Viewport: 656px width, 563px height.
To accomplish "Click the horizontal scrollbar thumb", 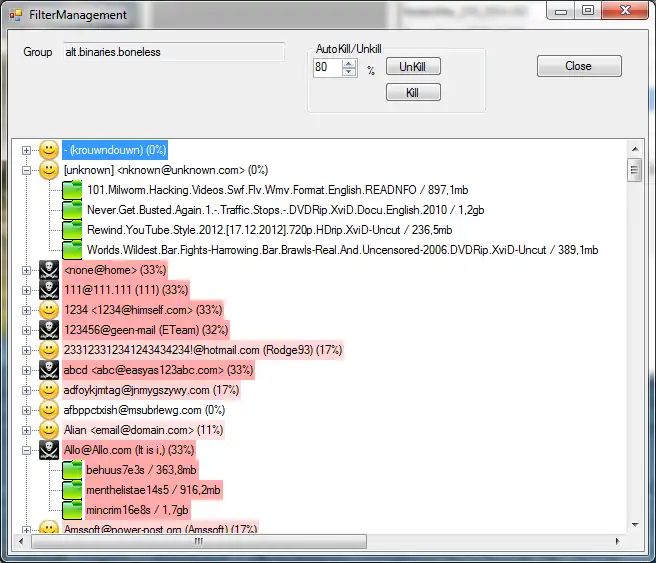I will click(x=199, y=541).
